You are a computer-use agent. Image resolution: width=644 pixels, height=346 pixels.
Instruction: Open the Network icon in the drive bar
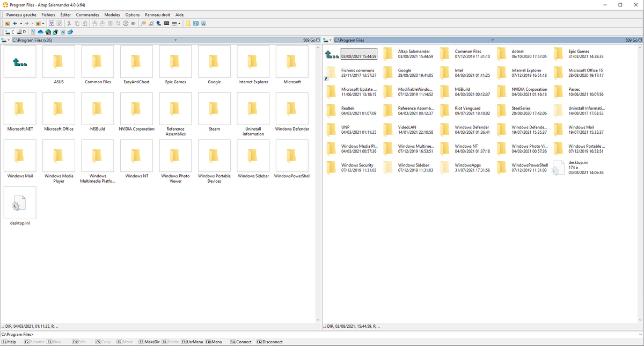click(48, 32)
